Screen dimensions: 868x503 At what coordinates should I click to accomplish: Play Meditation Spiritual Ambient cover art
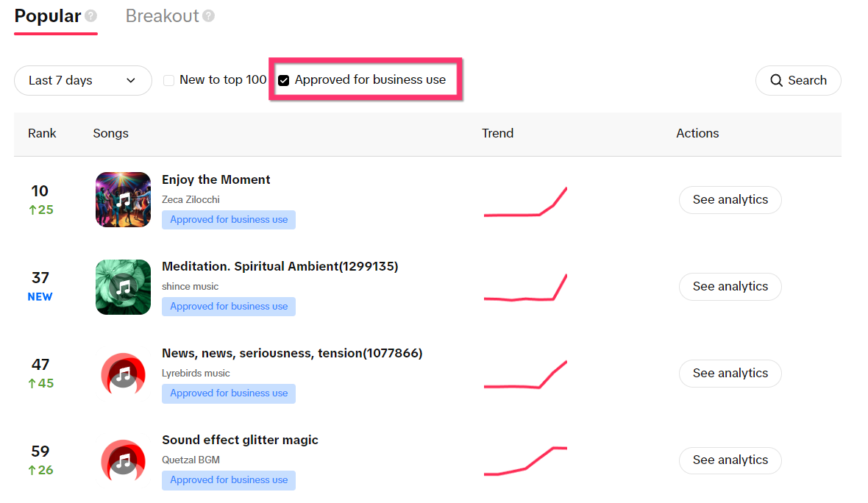[123, 287]
